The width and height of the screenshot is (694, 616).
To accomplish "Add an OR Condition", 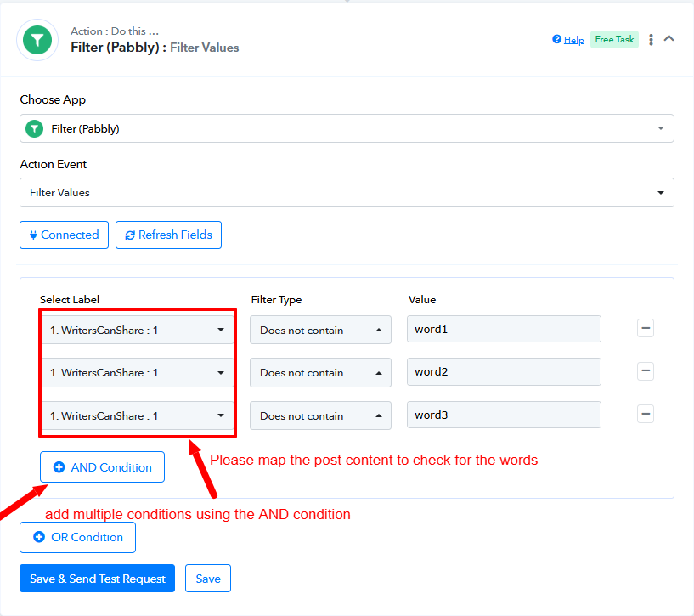I will point(78,537).
